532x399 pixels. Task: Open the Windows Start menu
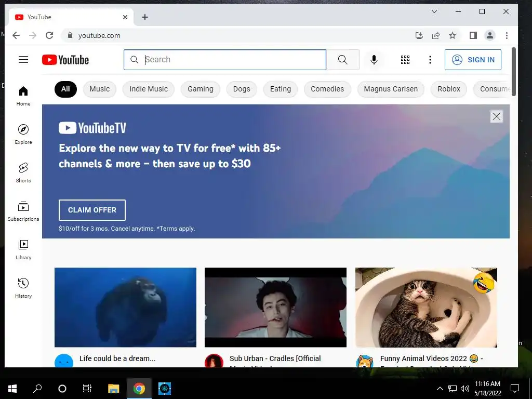pyautogui.click(x=12, y=389)
